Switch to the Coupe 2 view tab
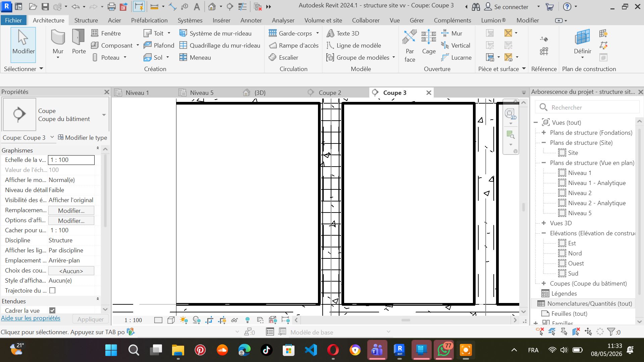The height and width of the screenshot is (362, 644). 330,93
